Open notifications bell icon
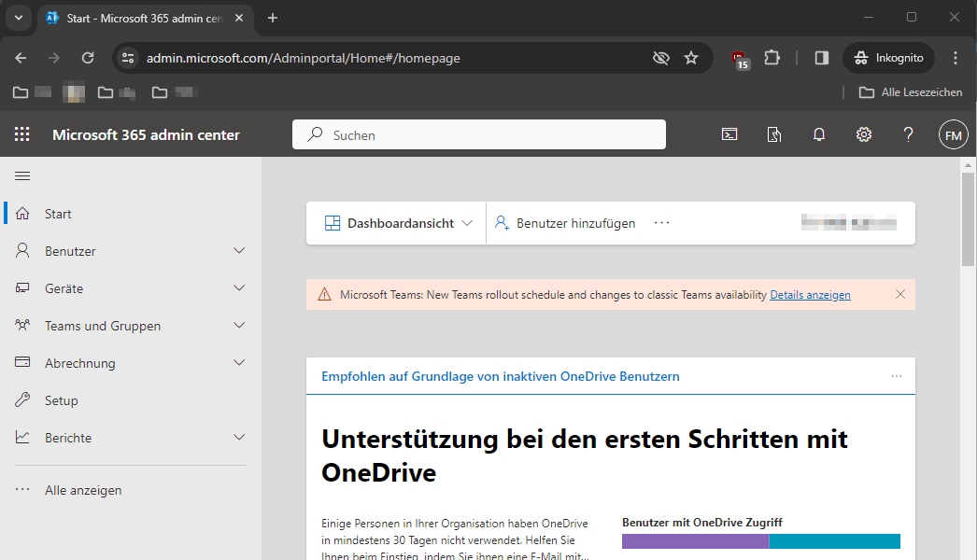 click(819, 134)
